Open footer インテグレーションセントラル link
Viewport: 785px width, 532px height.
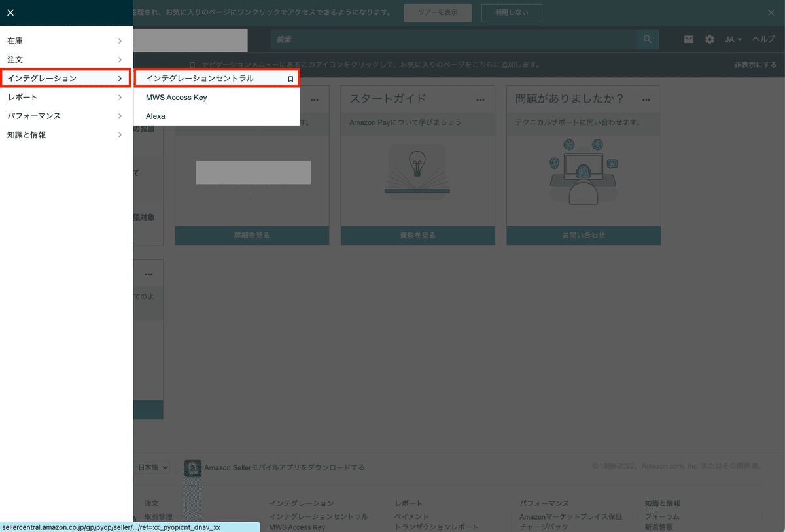[x=319, y=517]
